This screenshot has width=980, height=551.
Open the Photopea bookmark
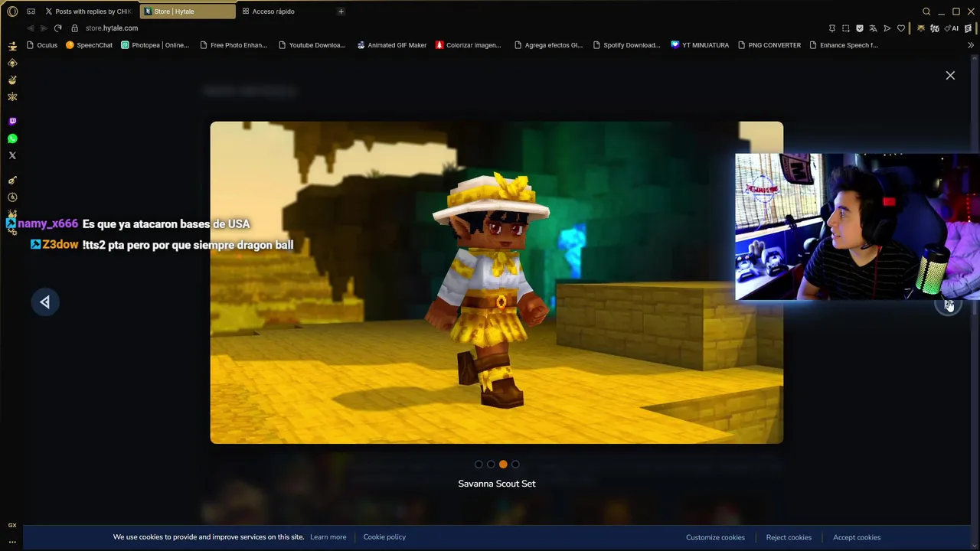point(155,45)
